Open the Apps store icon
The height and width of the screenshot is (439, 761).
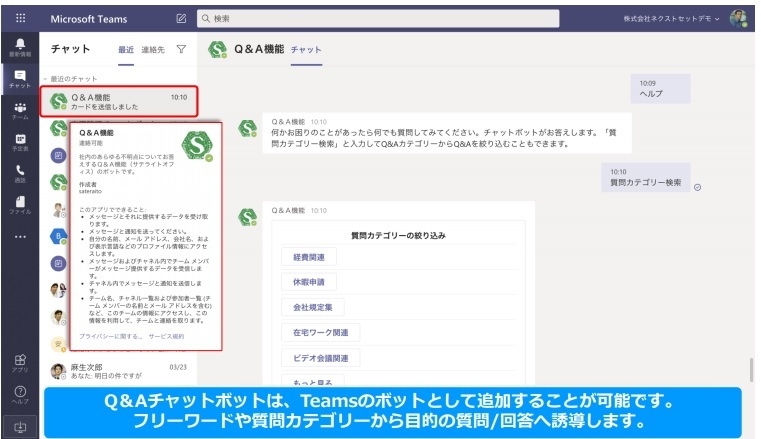20,363
